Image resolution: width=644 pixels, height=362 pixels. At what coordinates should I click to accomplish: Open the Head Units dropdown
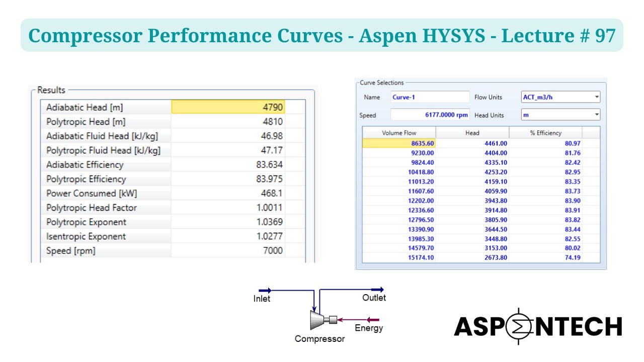560,115
